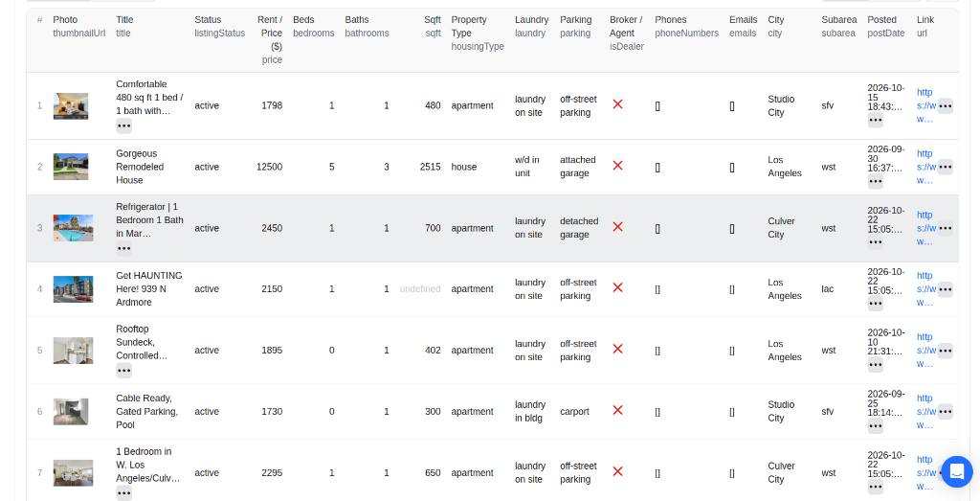Open the house photo thumbnail in row 2
980x501 pixels.
point(71,167)
